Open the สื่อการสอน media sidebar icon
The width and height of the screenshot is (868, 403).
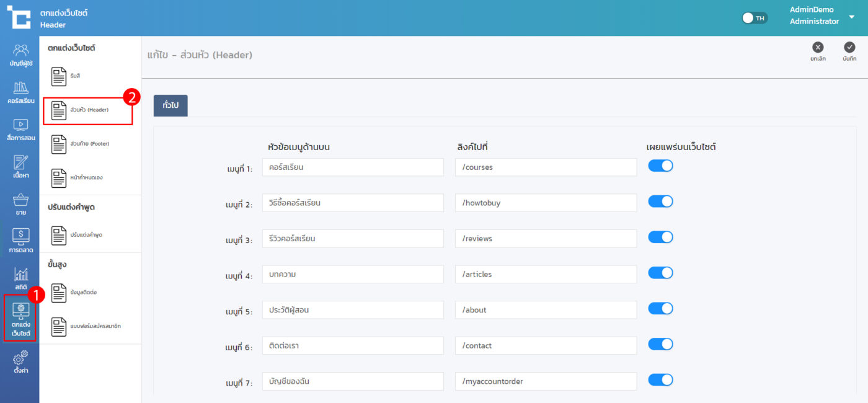click(x=20, y=126)
